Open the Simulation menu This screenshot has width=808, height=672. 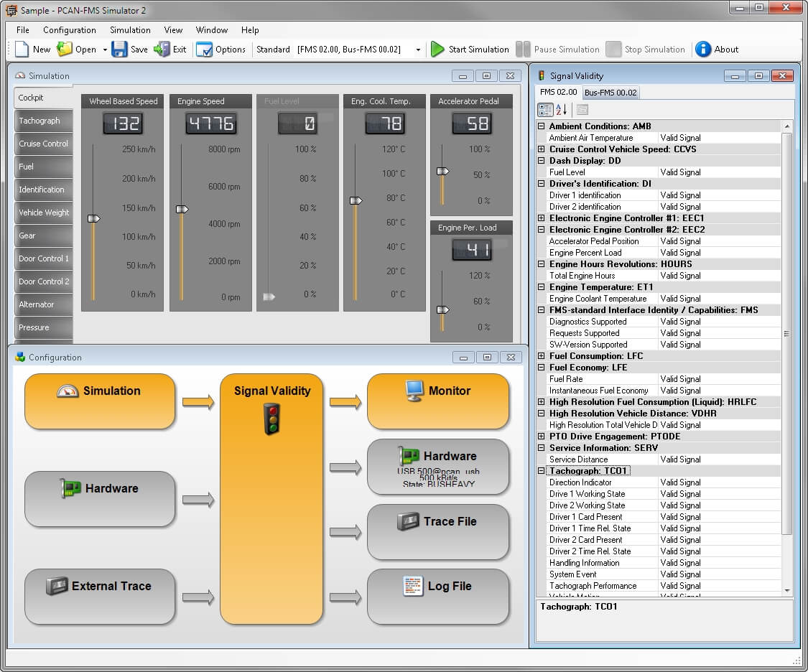130,30
